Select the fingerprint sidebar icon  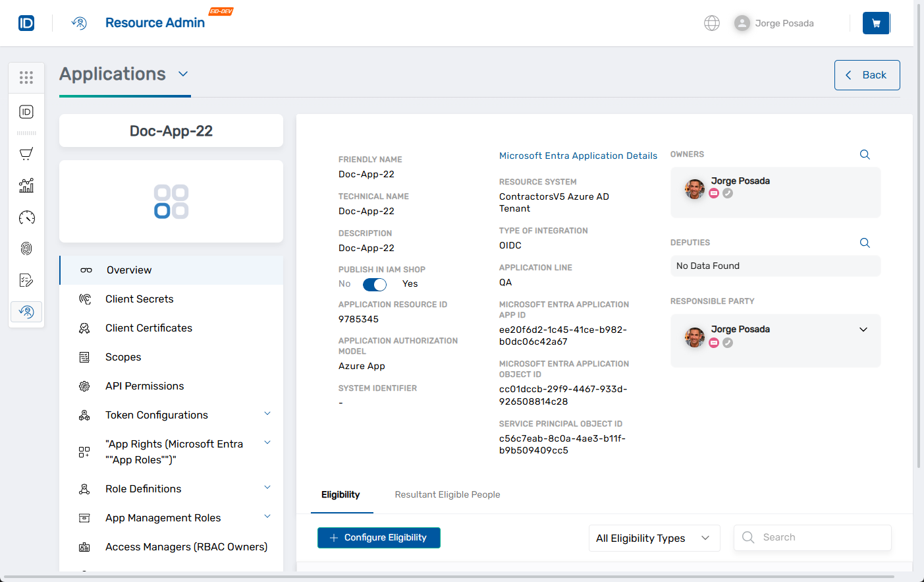pos(26,248)
